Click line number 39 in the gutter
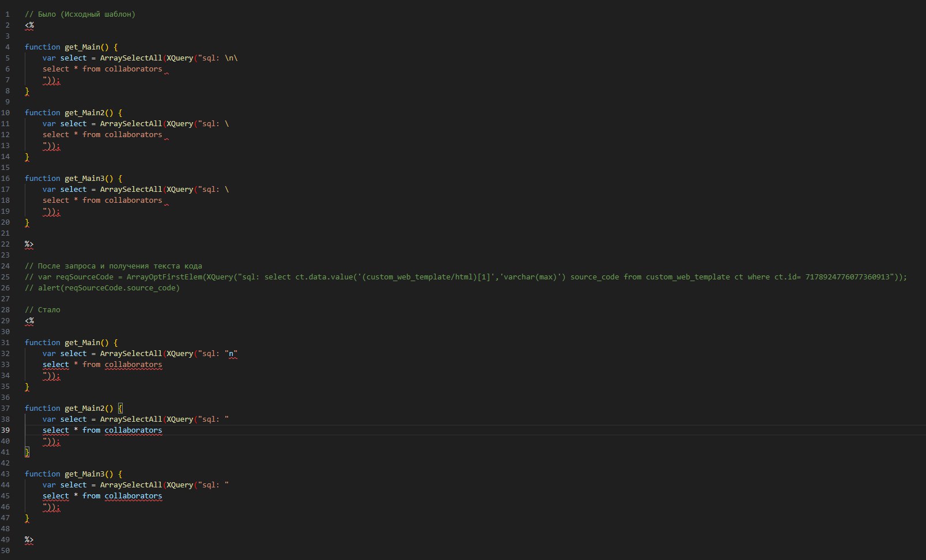 point(6,430)
